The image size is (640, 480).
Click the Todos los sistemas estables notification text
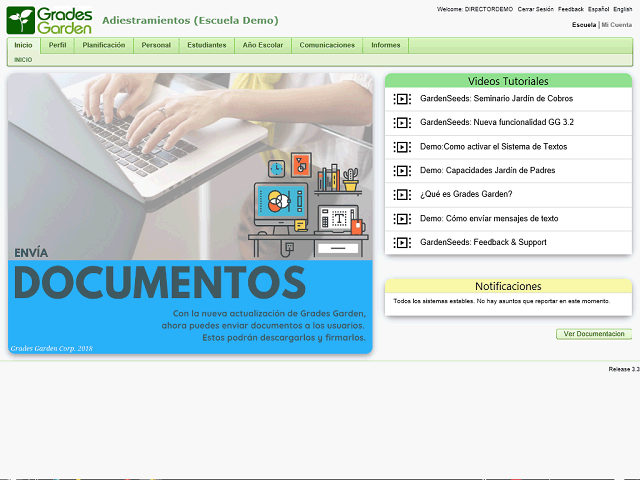pyautogui.click(x=502, y=301)
